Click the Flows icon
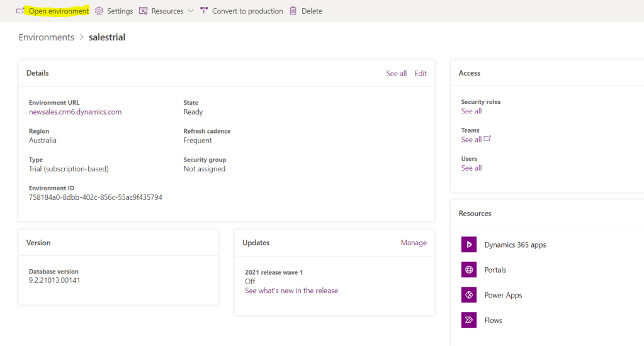Screen dimensions: 644x346 click(469, 320)
